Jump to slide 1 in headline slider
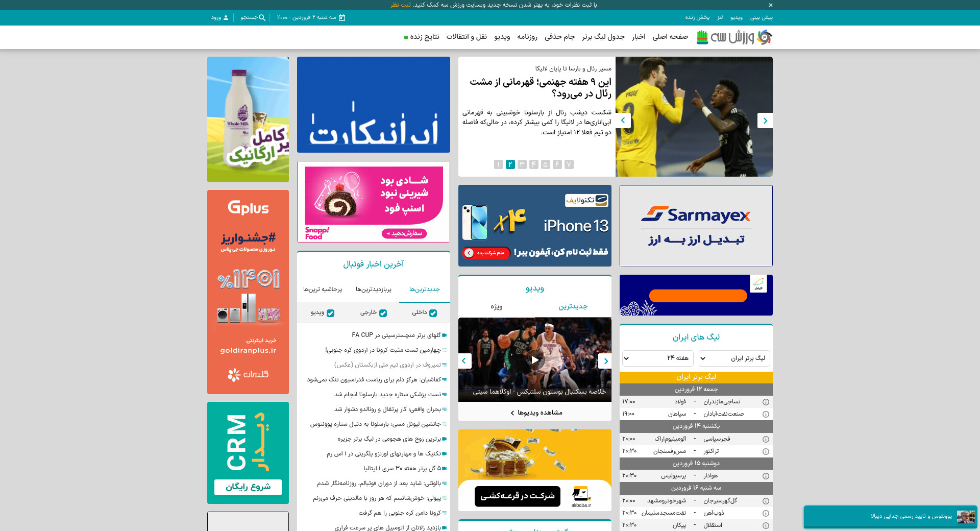This screenshot has width=980, height=531. (499, 164)
